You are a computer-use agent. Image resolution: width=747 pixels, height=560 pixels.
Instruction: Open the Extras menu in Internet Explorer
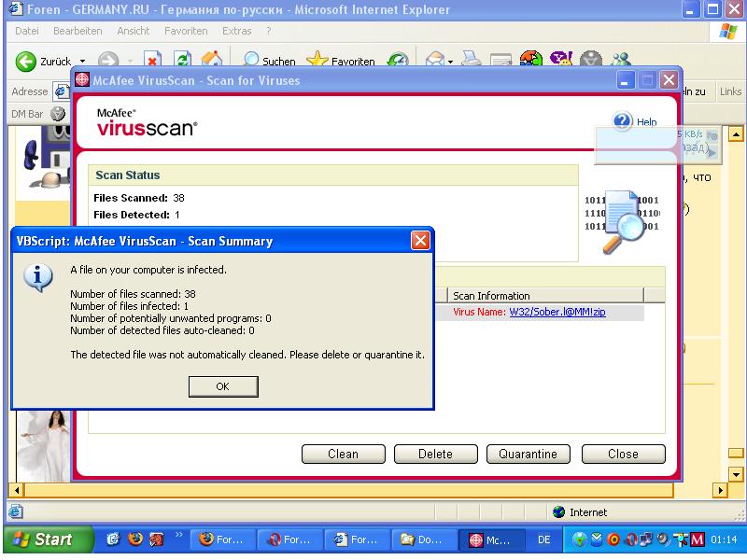tap(237, 31)
